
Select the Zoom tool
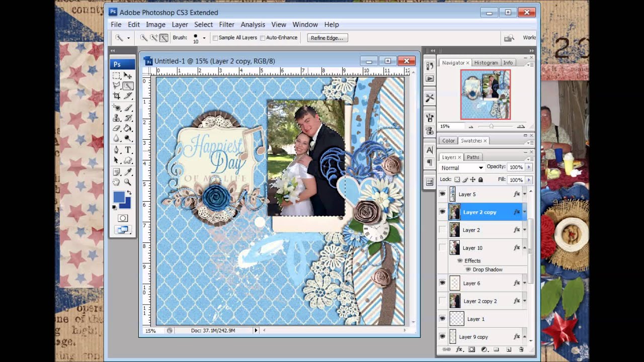click(128, 182)
